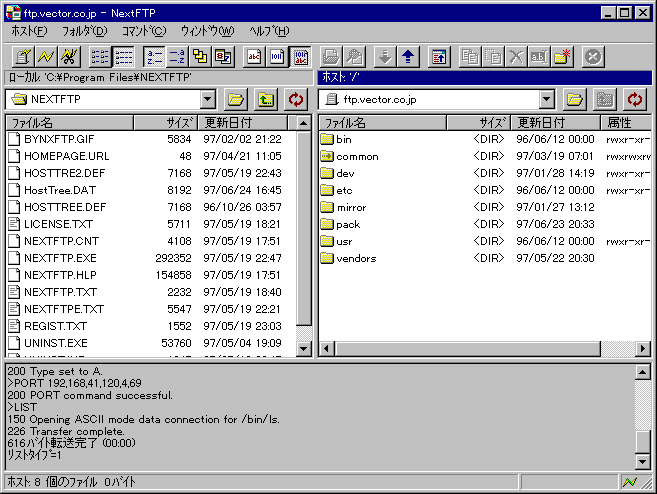Viewport: 657px width, 494px height.
Task: Click the magnifier file view icon
Action: click(x=354, y=57)
